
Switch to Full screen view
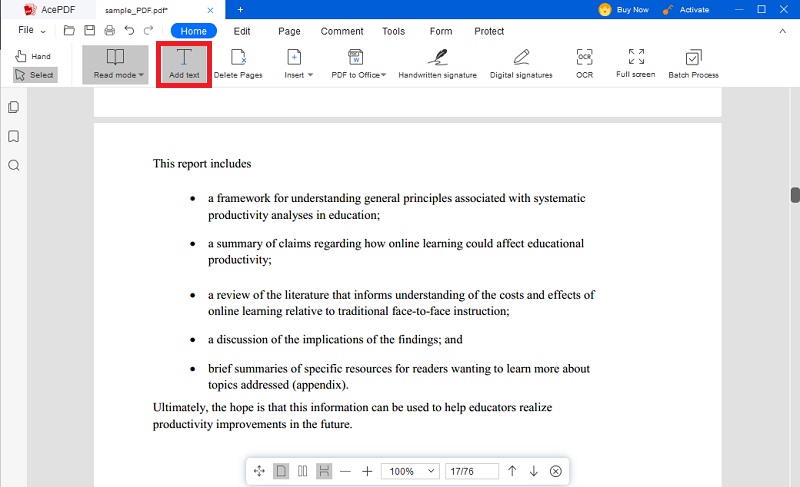coord(636,64)
